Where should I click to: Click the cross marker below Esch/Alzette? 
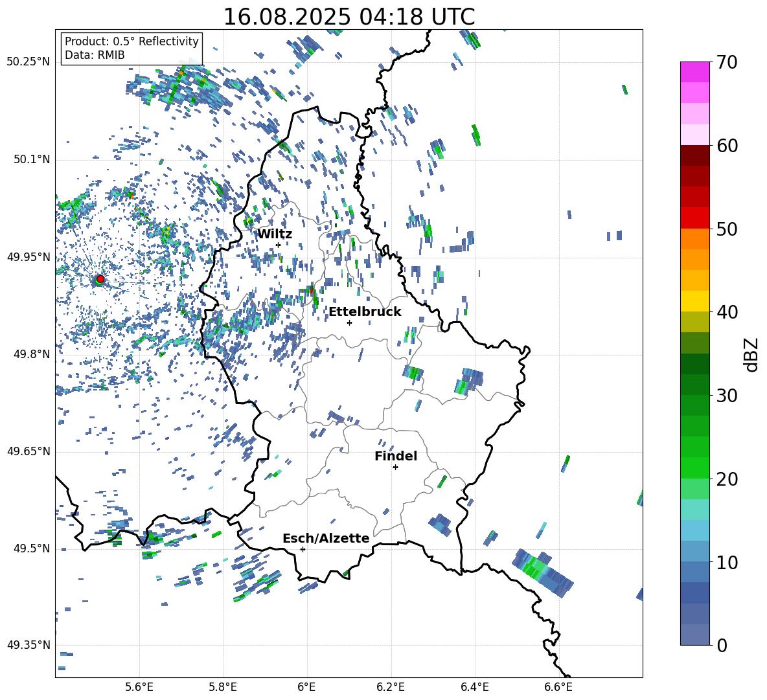pyautogui.click(x=303, y=549)
